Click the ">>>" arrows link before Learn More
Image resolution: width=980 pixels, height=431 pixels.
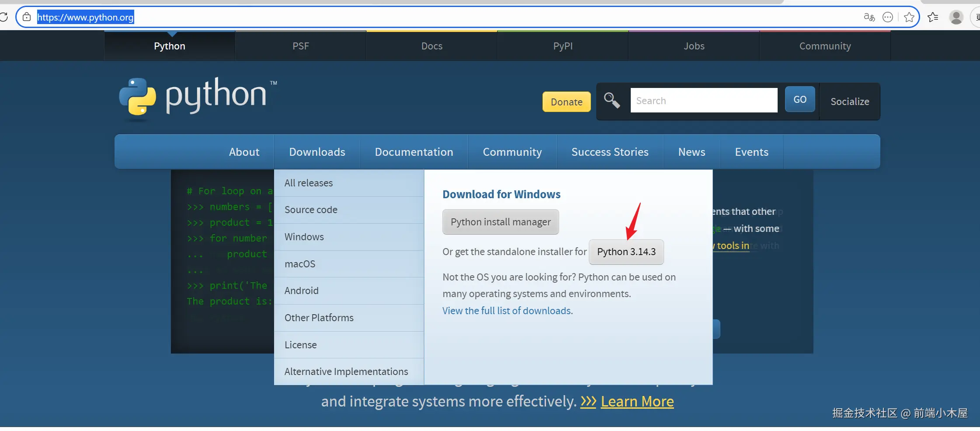pyautogui.click(x=588, y=401)
